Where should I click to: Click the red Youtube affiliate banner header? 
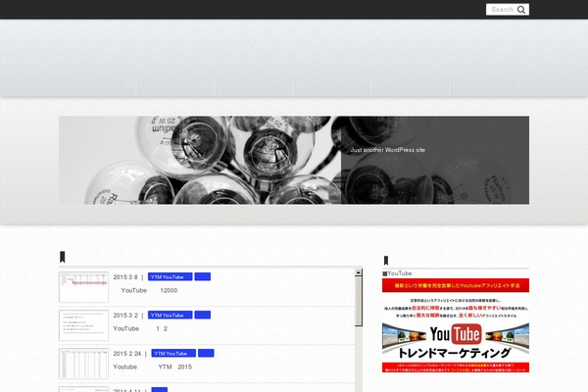point(456,285)
